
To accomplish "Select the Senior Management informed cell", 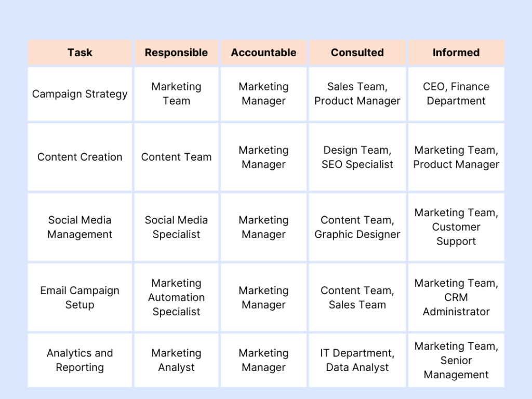I will [456, 361].
